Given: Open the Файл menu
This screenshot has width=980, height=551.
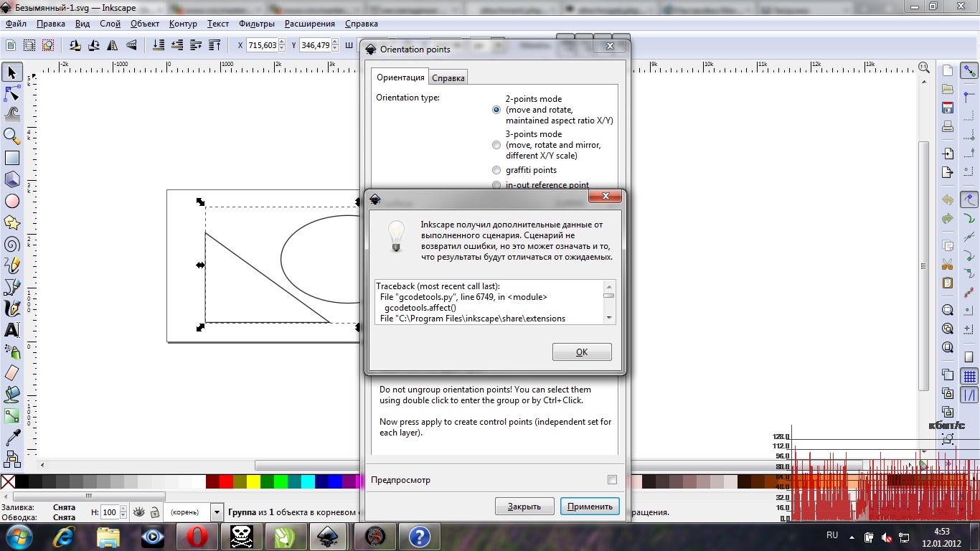Looking at the screenshot, I should (16, 24).
